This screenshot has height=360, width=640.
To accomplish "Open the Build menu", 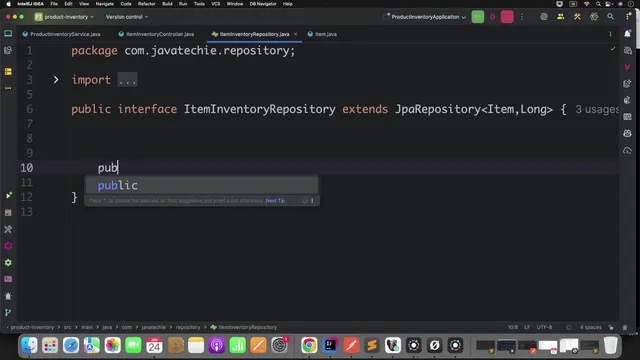I will pos(167,4).
